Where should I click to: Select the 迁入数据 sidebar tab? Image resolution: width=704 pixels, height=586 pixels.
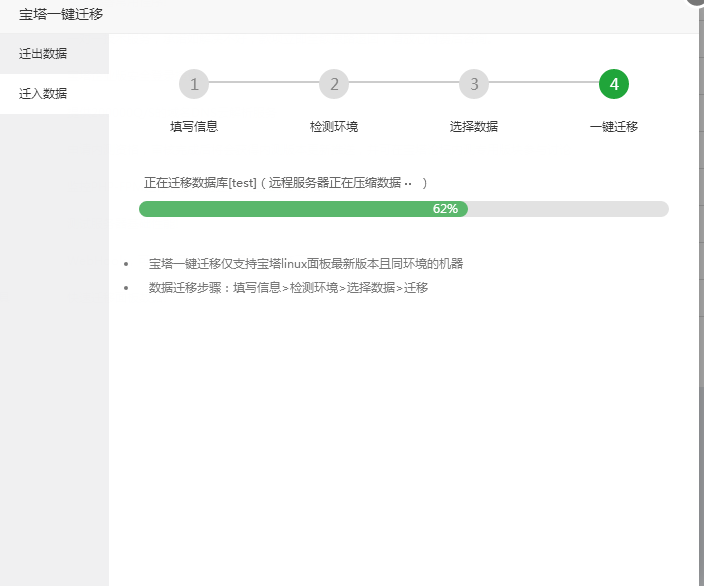point(54,94)
